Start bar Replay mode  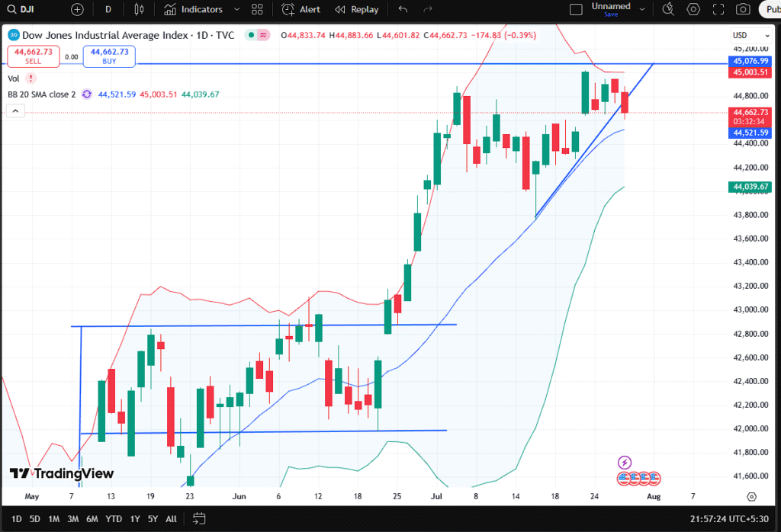pos(357,9)
